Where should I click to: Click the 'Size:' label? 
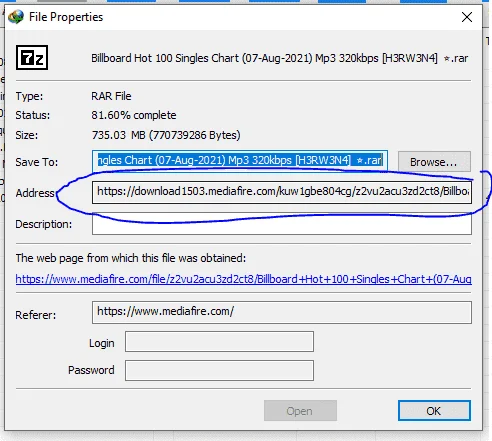coord(27,135)
